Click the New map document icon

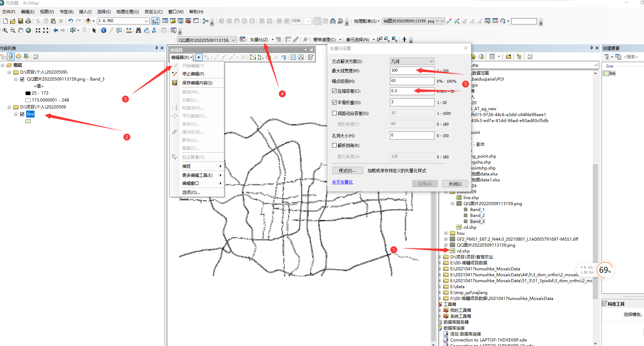point(5,21)
